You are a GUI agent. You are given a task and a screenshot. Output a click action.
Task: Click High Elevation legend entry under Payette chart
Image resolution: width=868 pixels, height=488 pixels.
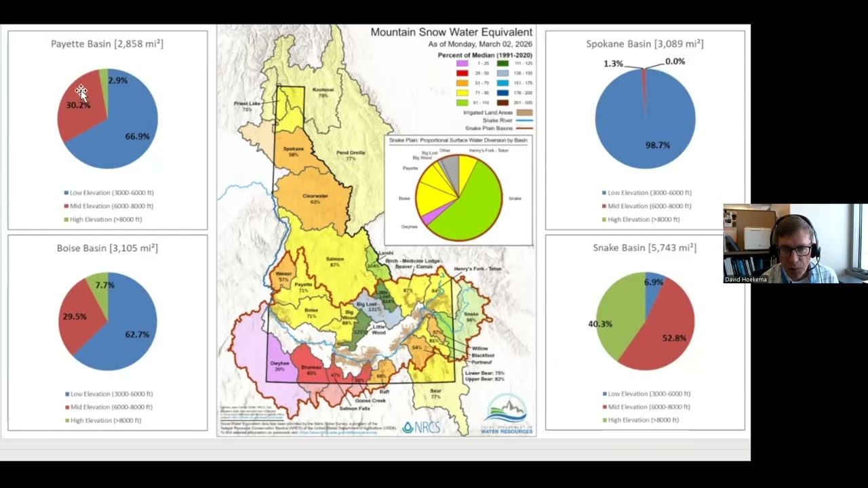point(103,219)
